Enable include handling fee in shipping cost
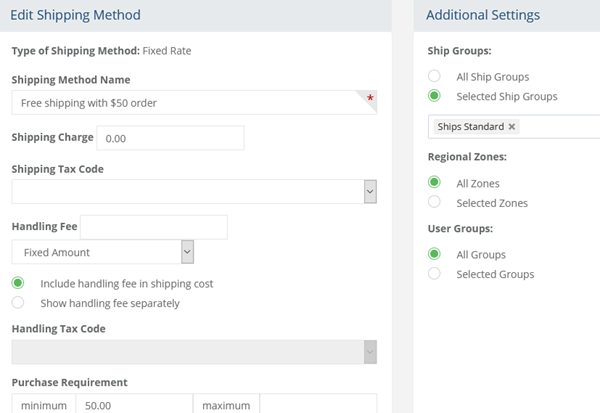This screenshot has height=413, width=600. 18,283
